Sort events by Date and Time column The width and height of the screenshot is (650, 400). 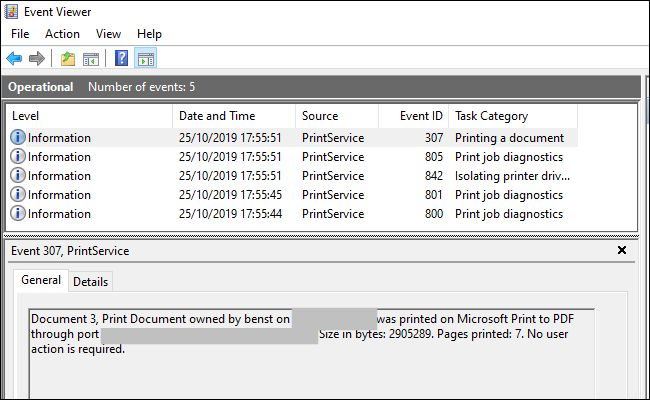(235, 116)
